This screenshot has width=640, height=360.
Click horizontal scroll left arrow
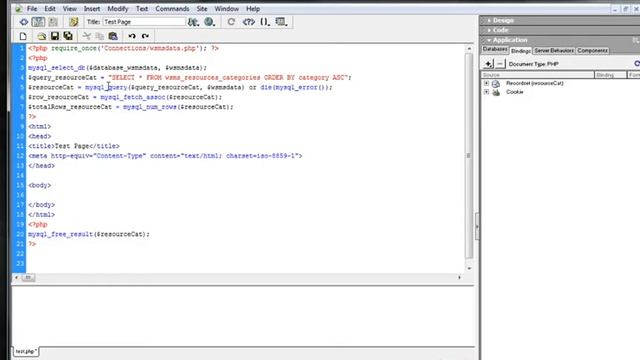(16, 278)
